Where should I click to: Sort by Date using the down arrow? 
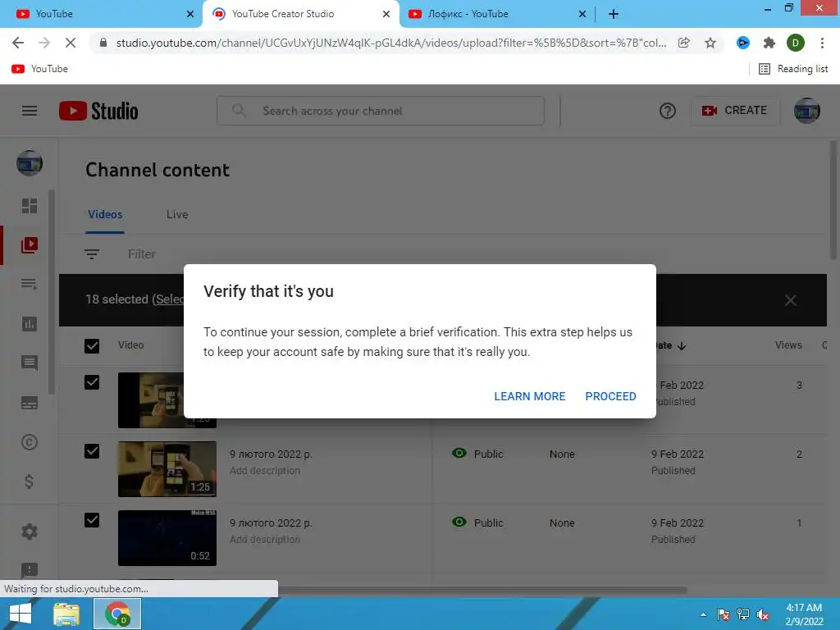(682, 346)
